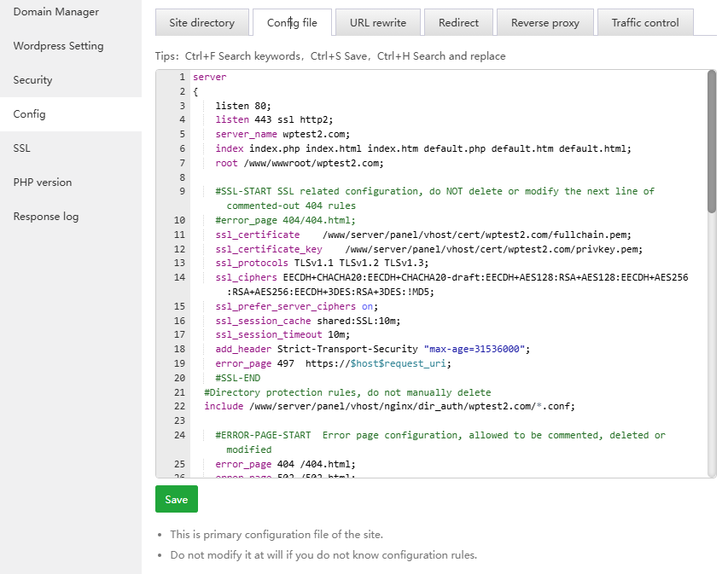This screenshot has height=574, width=728.
Task: Open the Domain Manager section
Action: (56, 12)
